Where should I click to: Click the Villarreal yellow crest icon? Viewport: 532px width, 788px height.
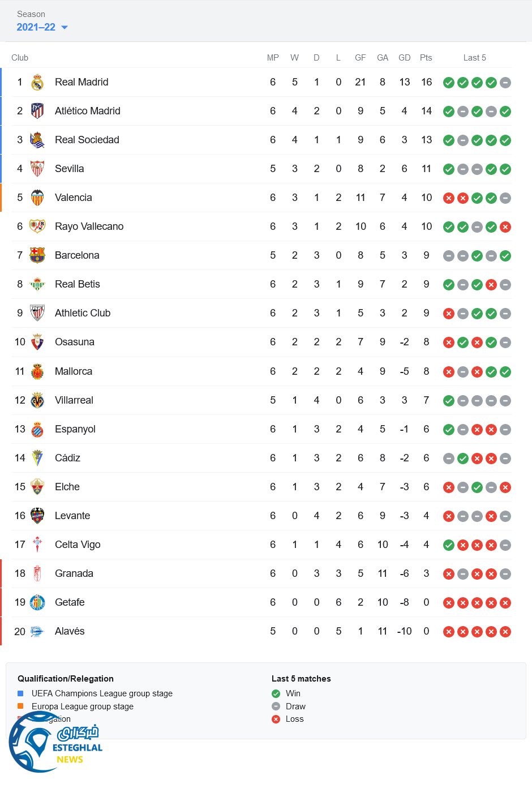[37, 400]
